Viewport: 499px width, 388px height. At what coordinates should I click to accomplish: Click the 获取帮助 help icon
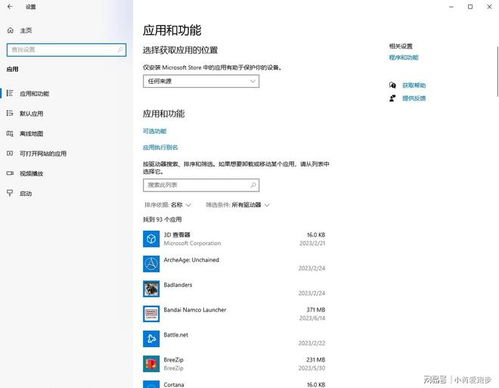point(392,85)
